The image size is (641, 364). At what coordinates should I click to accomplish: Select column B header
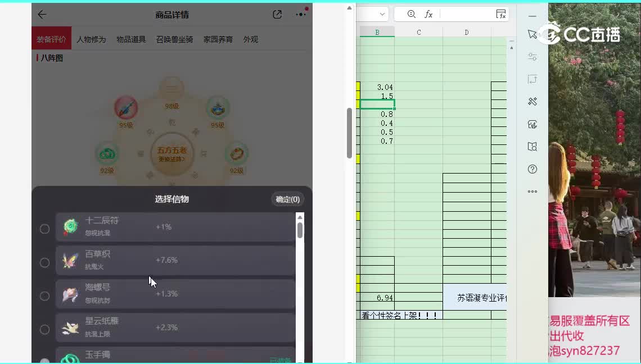coord(377,32)
